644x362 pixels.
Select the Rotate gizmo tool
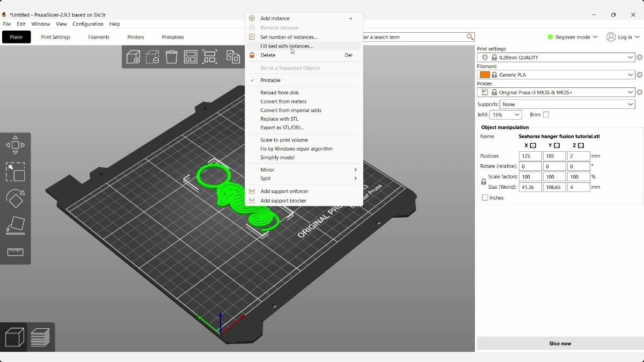(x=15, y=198)
